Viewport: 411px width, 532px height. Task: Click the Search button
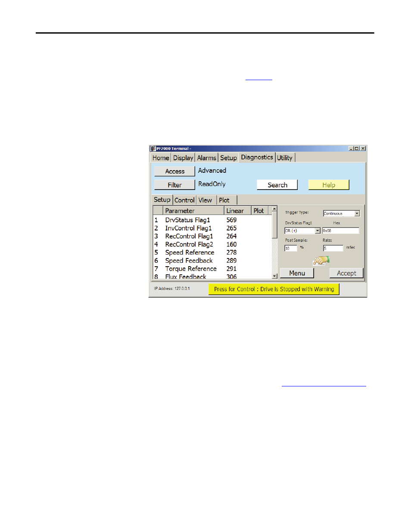(x=277, y=185)
